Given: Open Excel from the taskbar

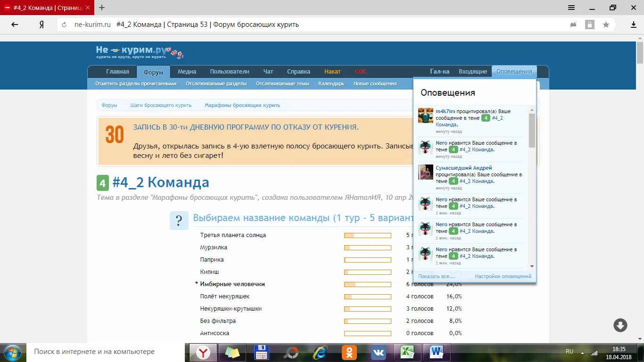Looking at the screenshot, I should [407, 352].
